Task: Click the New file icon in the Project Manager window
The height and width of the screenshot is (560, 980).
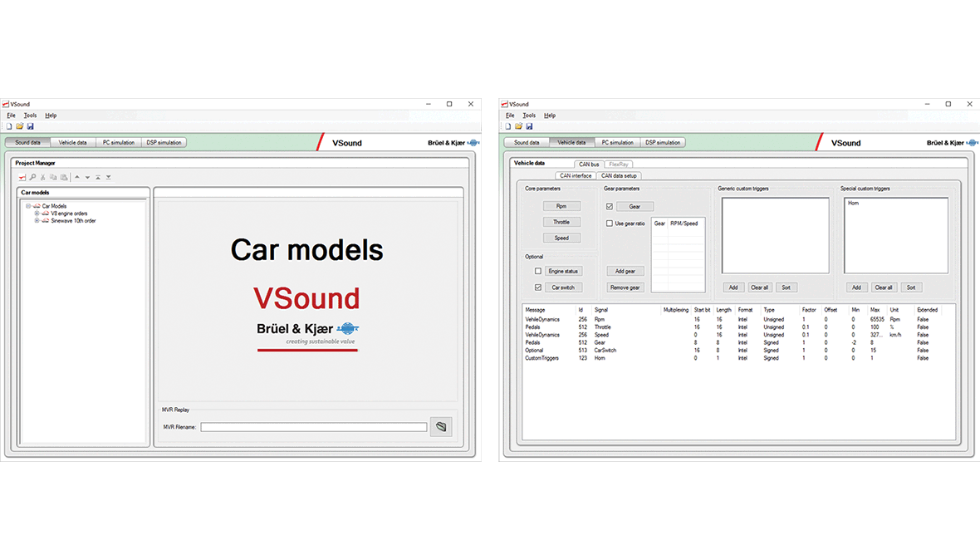Action: [x=9, y=126]
